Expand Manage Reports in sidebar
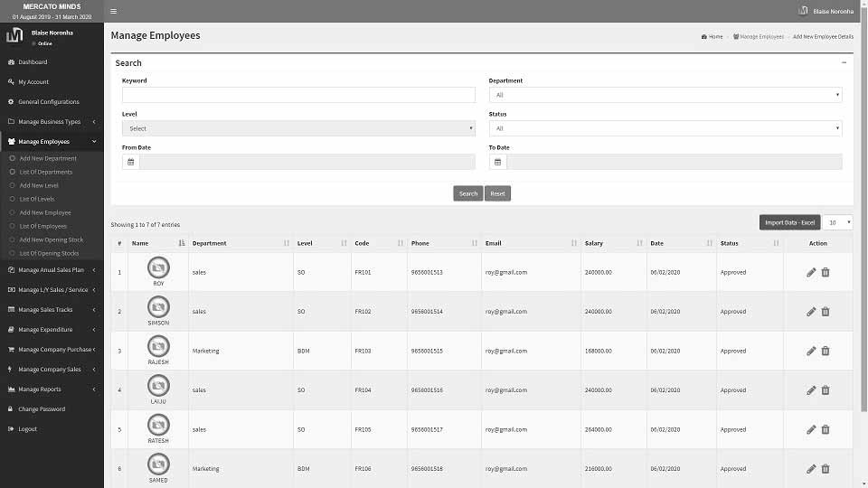Screen dimensions: 868x488 click(52, 389)
